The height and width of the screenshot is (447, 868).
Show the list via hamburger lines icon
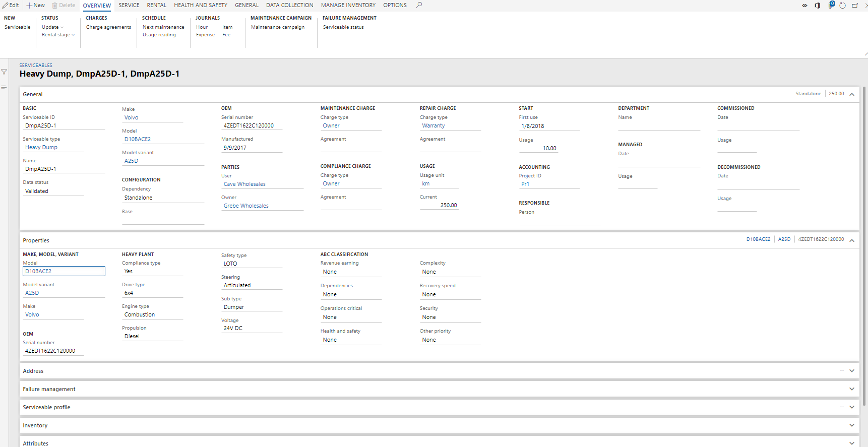(4, 87)
